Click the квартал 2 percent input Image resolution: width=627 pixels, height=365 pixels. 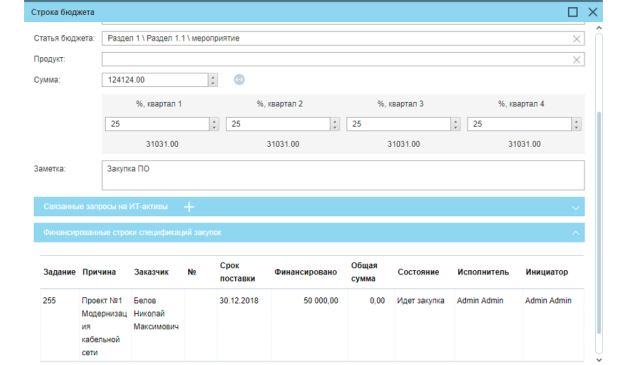tap(278, 124)
